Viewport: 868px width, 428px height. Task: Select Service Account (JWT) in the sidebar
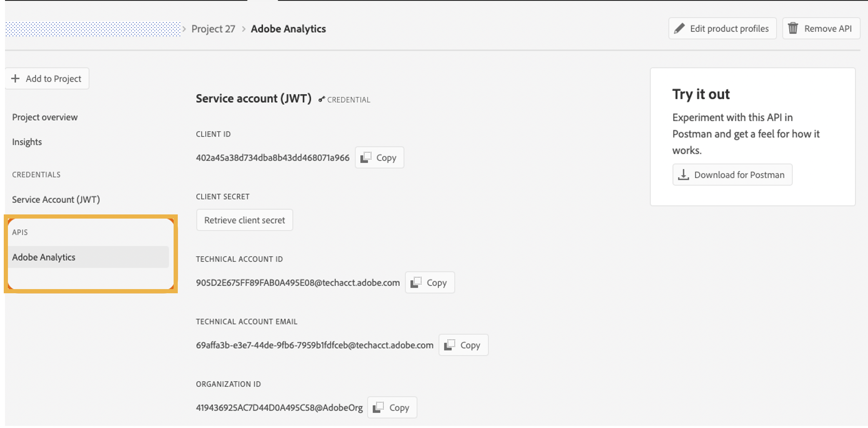(56, 199)
